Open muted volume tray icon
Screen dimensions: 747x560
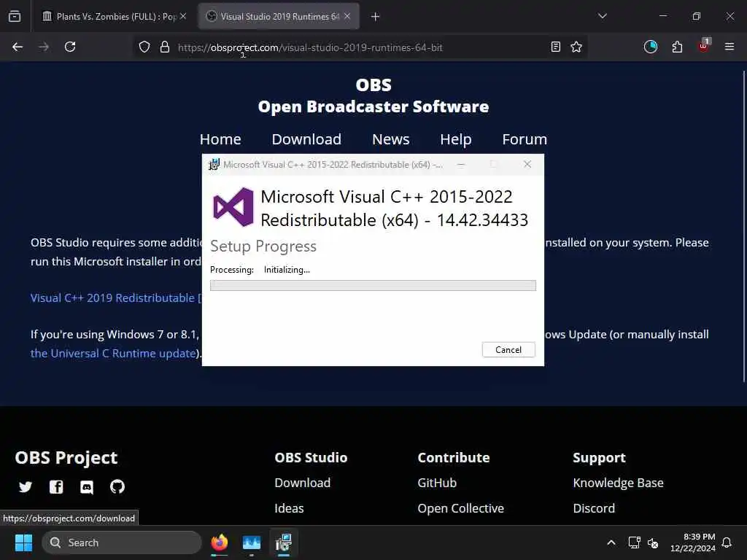tap(653, 542)
